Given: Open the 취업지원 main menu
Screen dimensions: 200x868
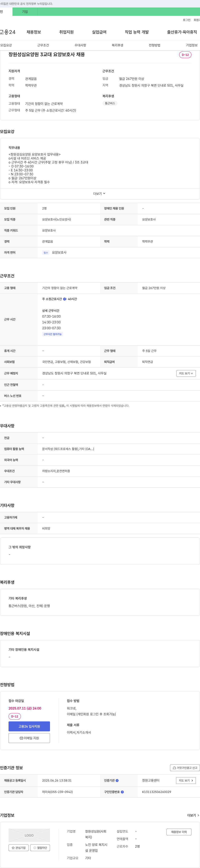Looking at the screenshot, I should (66, 32).
